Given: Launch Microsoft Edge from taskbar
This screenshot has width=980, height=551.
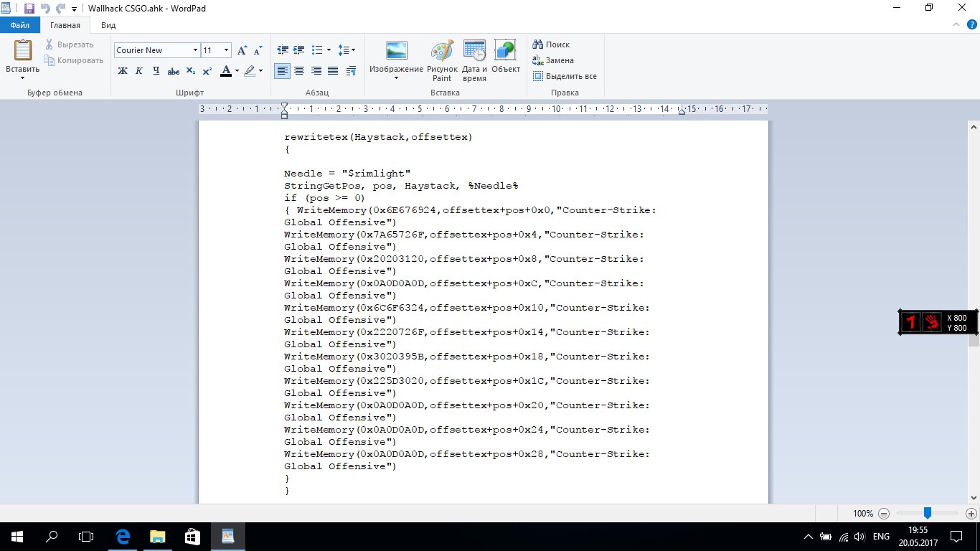Looking at the screenshot, I should click(123, 536).
